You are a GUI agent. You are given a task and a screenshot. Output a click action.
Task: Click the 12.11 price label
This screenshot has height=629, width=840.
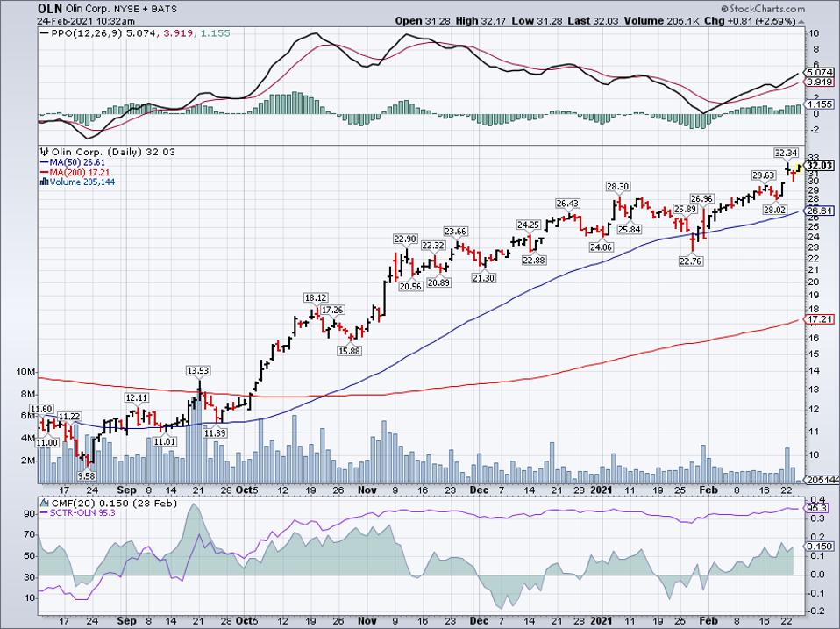[x=136, y=398]
